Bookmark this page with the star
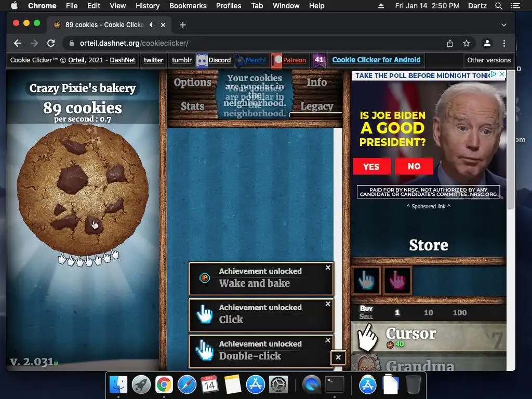Image resolution: width=532 pixels, height=399 pixels. pos(467,43)
